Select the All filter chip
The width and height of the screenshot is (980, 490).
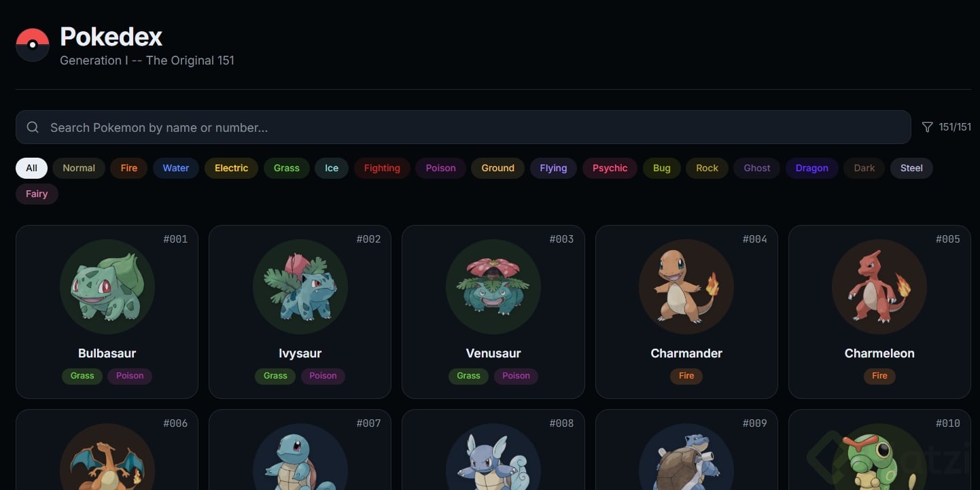click(x=31, y=168)
